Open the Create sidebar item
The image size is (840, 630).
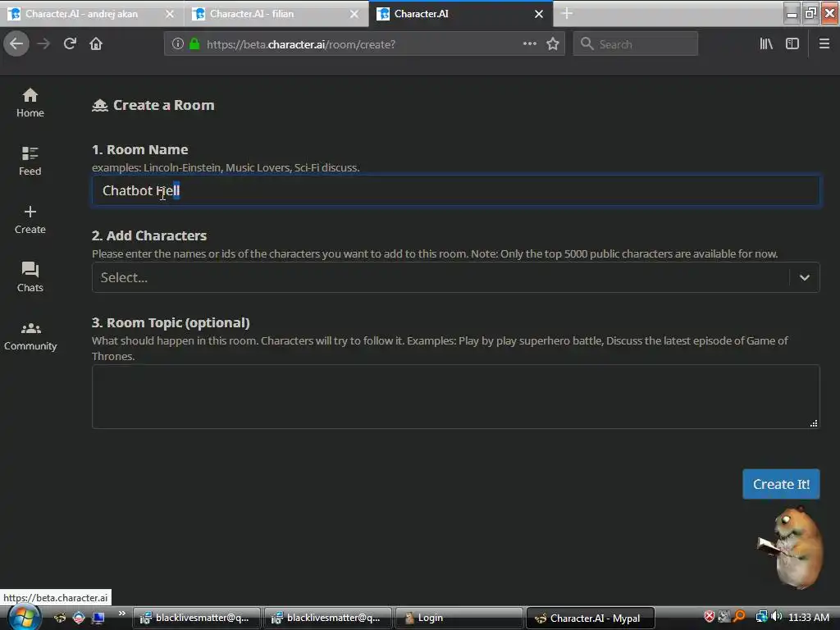click(30, 219)
